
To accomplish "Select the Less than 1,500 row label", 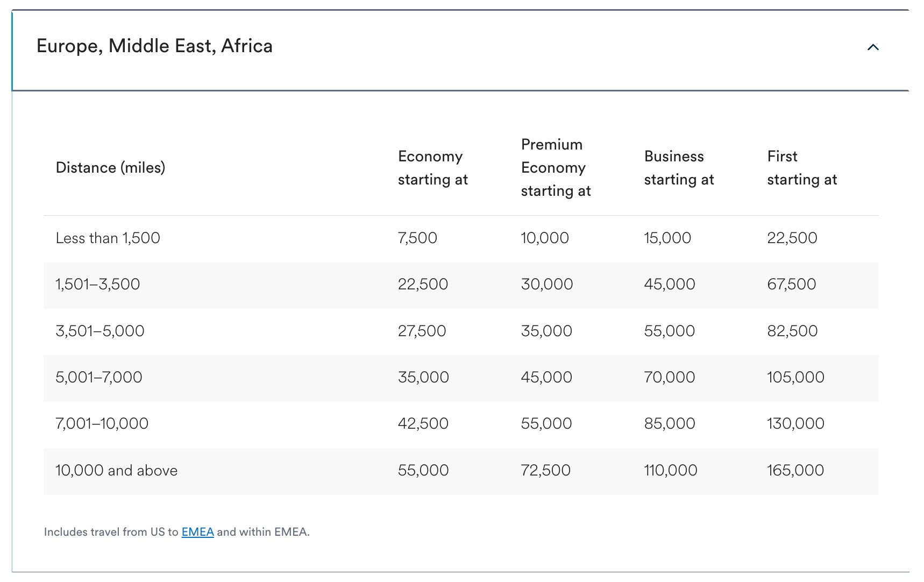I will (108, 238).
